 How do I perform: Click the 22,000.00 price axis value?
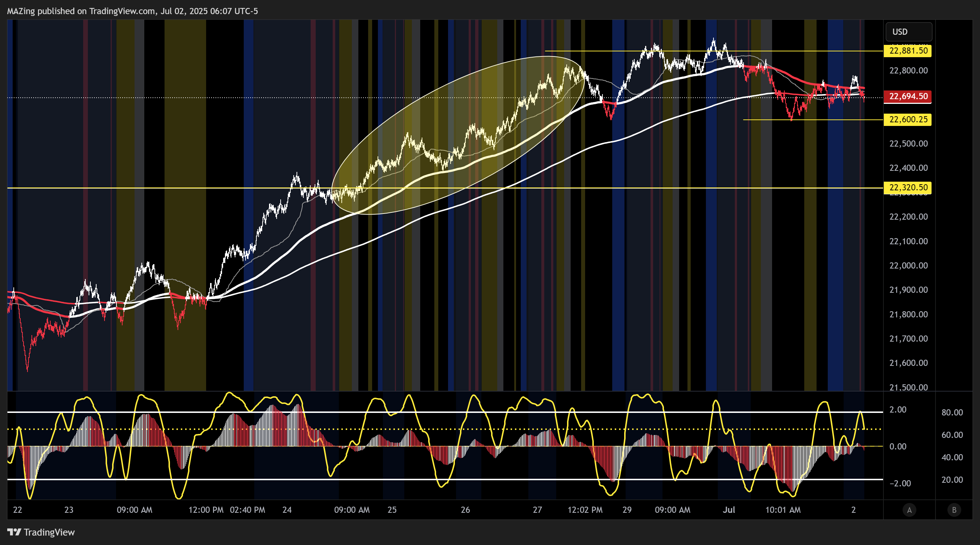(x=908, y=266)
